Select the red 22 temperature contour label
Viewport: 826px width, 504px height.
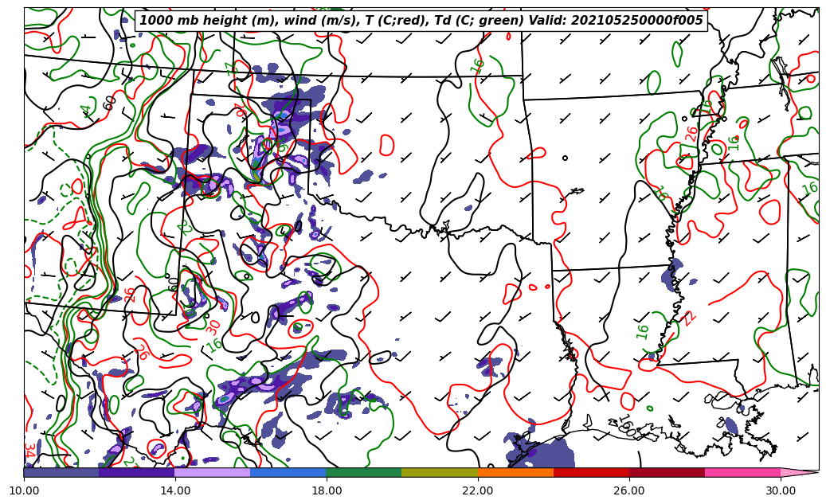690,318
